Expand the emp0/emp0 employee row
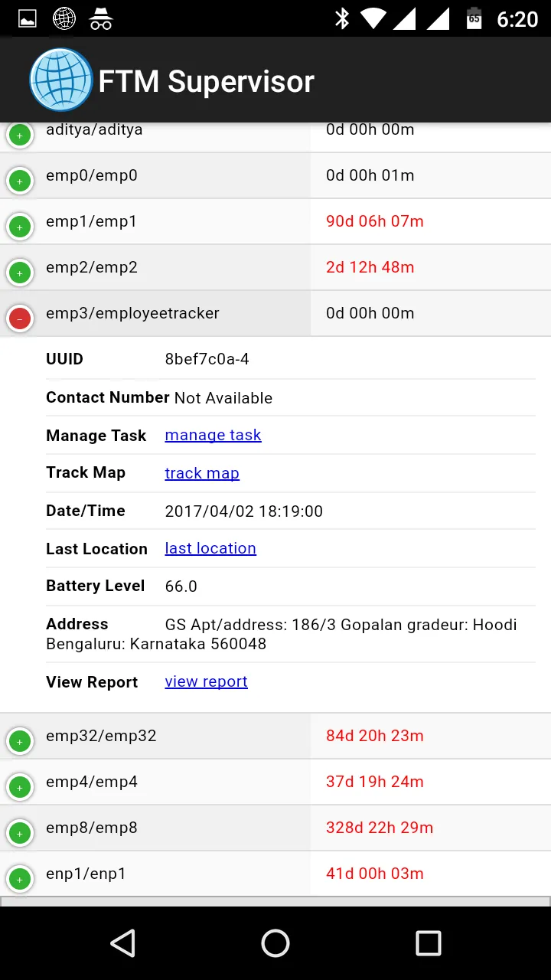This screenshot has width=551, height=980. tap(20, 181)
